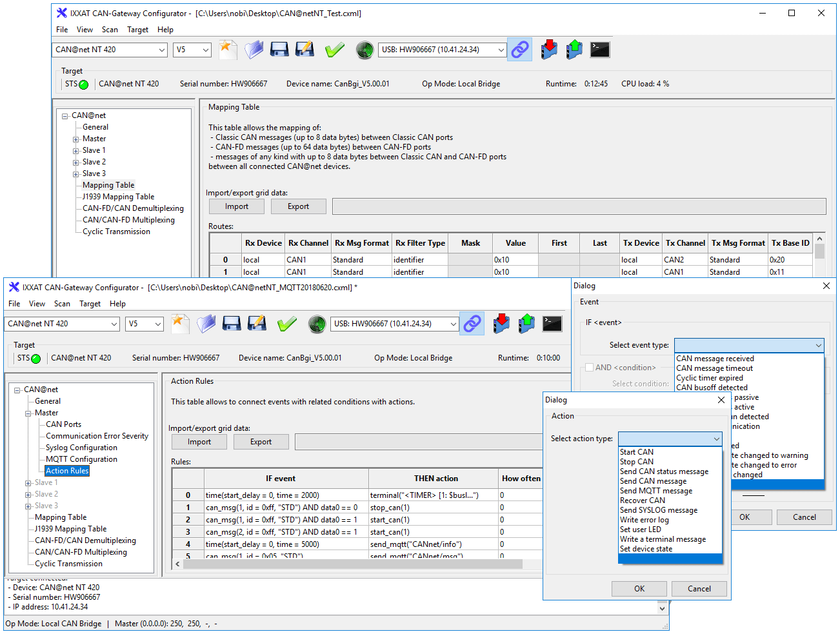Click the save-as floppy-with-pencil icon in Test window
This screenshot has width=840, height=634.
tap(305, 49)
